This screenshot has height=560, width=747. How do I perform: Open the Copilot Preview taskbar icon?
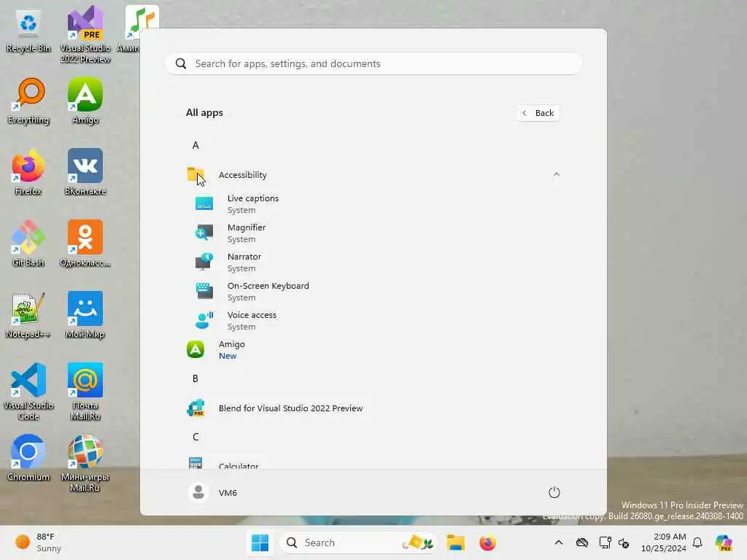coord(724,542)
